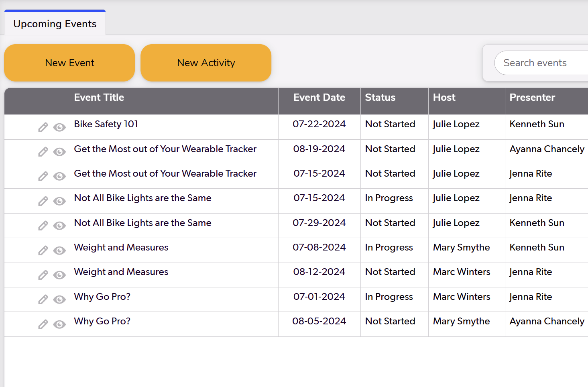Edit the Weight and Measures event on 08-12-2024
This screenshot has width=588, height=387.
click(43, 275)
